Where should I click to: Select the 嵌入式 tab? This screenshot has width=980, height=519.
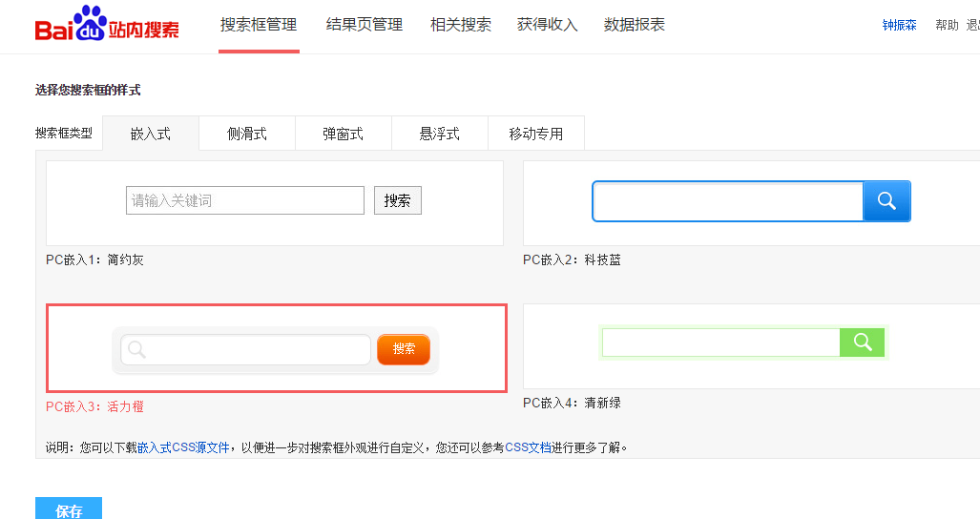[x=151, y=134]
